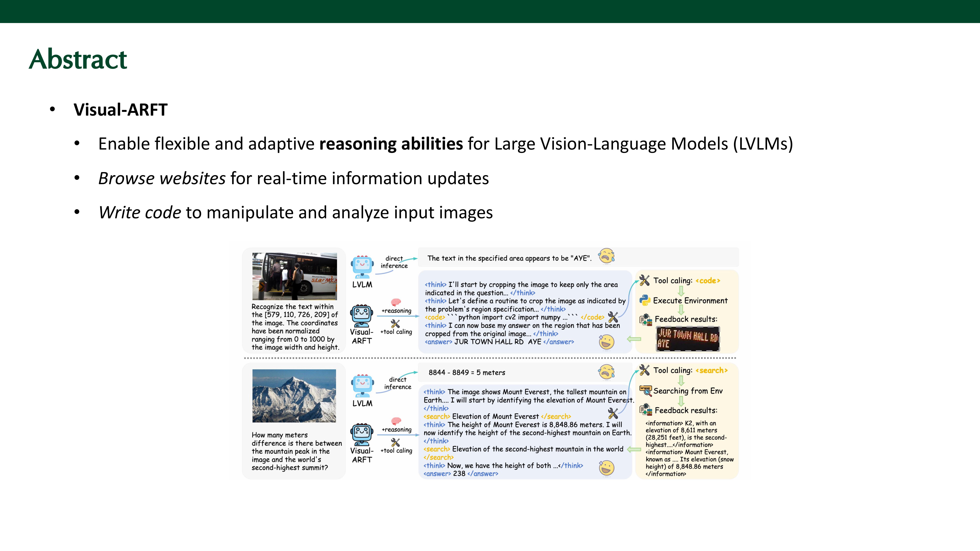The height and width of the screenshot is (551, 980).
Task: Click the Visual-ARFT robot icon in the mountain example
Action: (x=361, y=434)
